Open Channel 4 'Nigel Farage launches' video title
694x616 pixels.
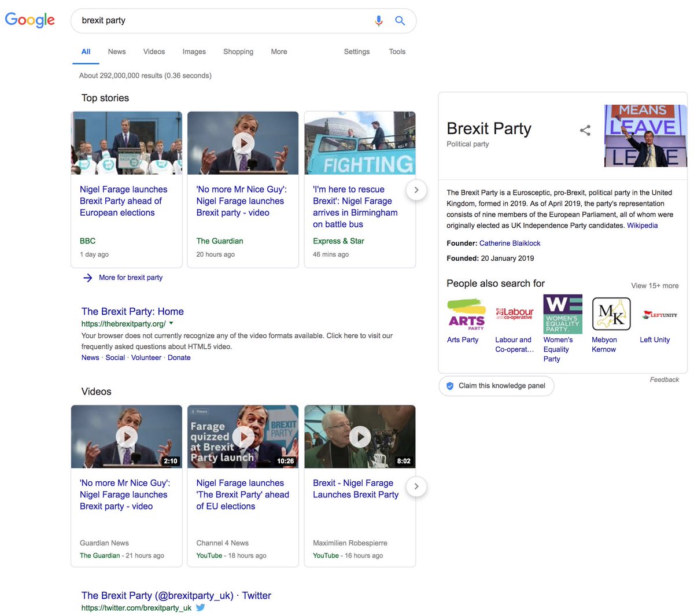click(242, 495)
